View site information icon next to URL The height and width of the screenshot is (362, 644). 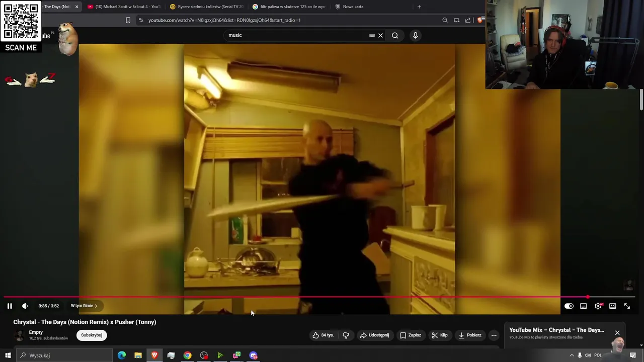[x=141, y=20]
